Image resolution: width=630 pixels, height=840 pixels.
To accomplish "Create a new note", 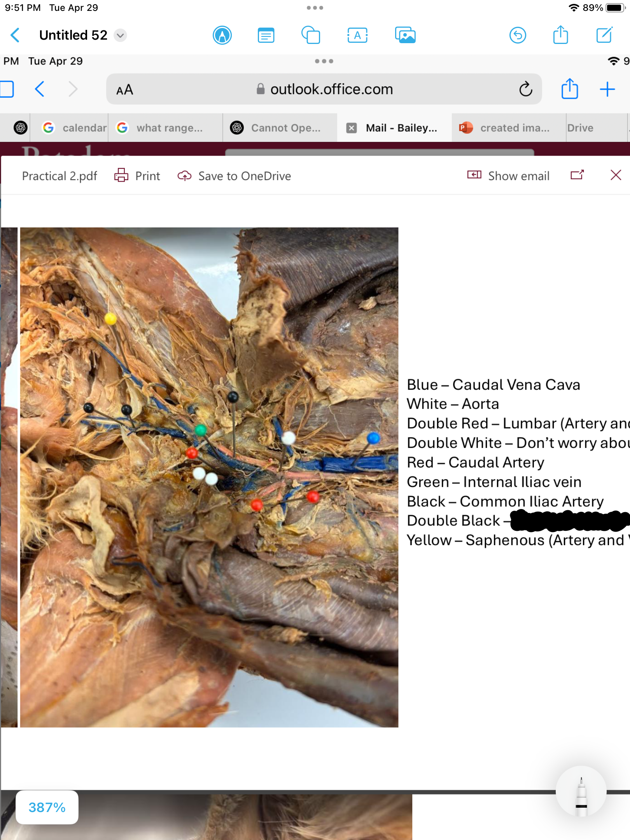I will pyautogui.click(x=604, y=35).
